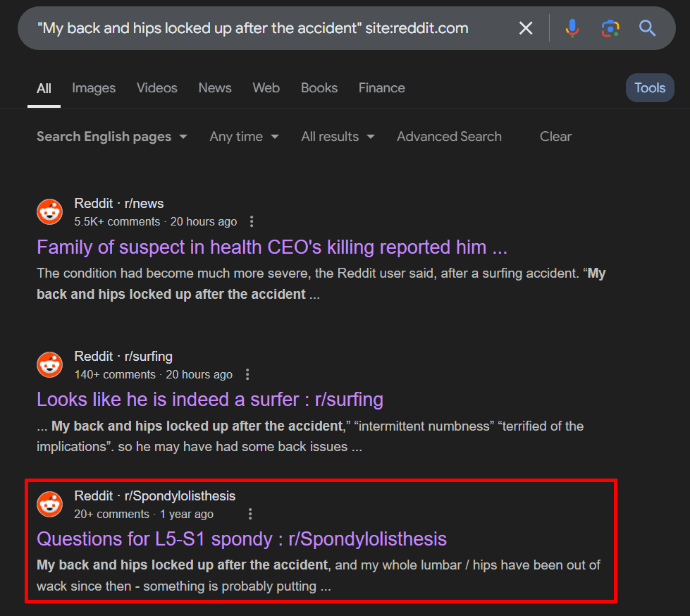
Task: Clear the search query with the X icon
Action: [526, 28]
